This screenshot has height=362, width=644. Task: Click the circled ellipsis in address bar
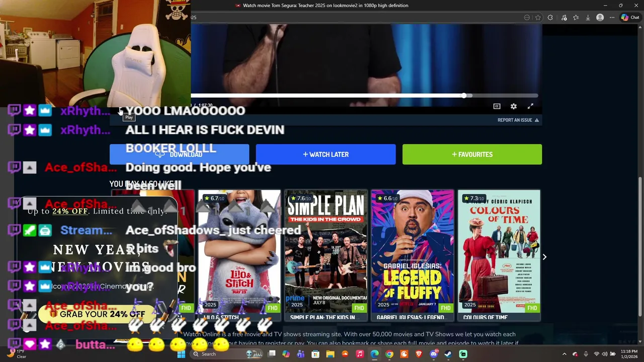(527, 17)
